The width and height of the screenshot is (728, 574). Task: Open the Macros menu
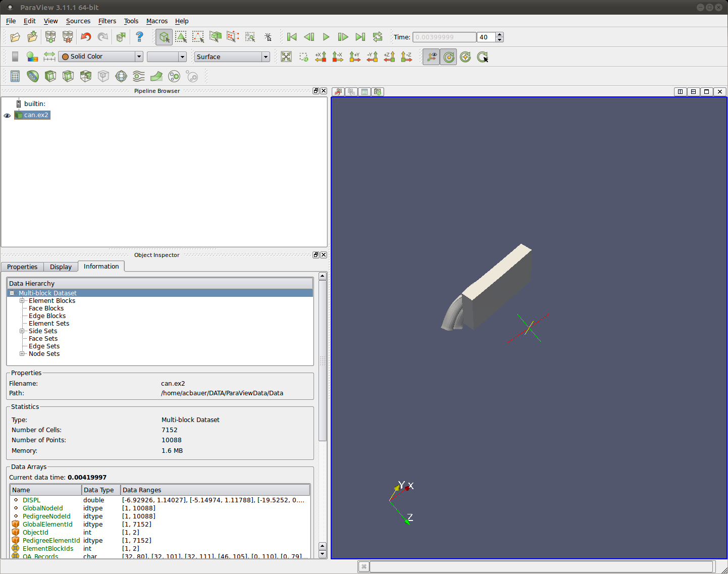point(157,21)
